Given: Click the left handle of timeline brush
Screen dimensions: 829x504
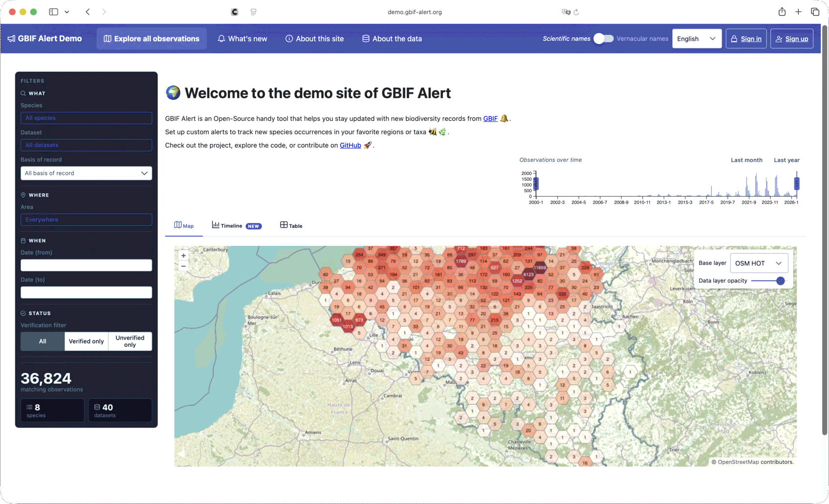Looking at the screenshot, I should [536, 184].
